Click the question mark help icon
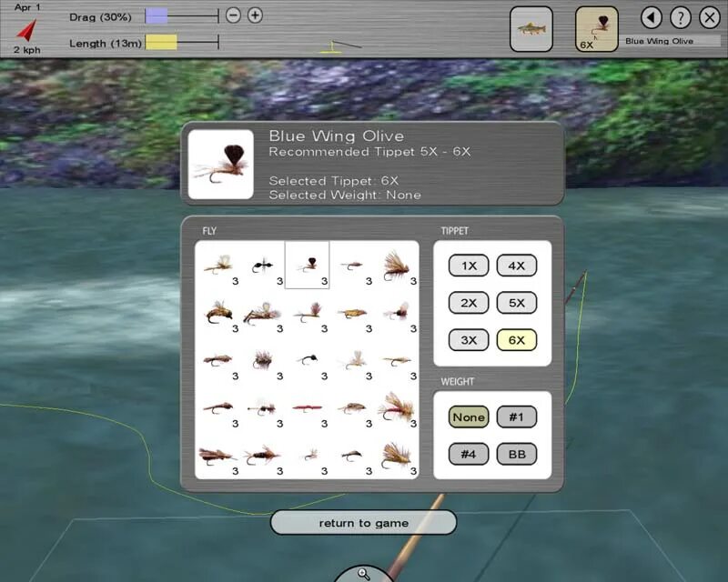Screen dimensions: 728x582 pyautogui.click(x=682, y=18)
